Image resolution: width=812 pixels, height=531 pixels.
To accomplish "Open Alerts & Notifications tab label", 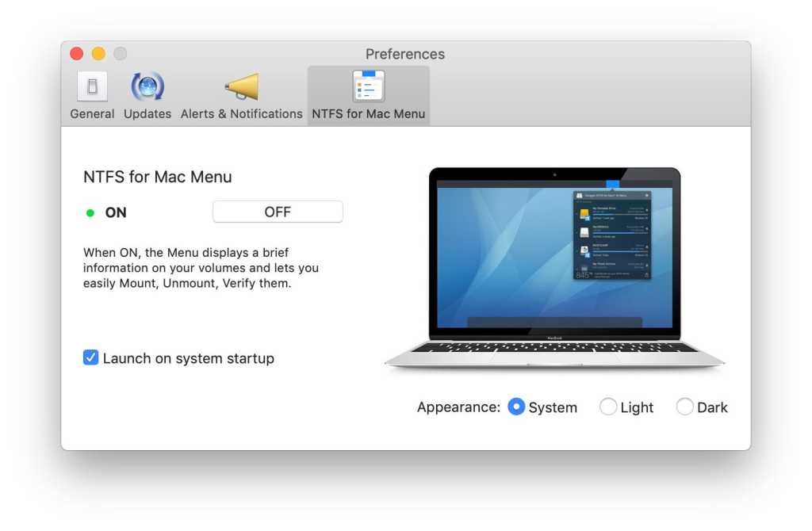I will [241, 114].
